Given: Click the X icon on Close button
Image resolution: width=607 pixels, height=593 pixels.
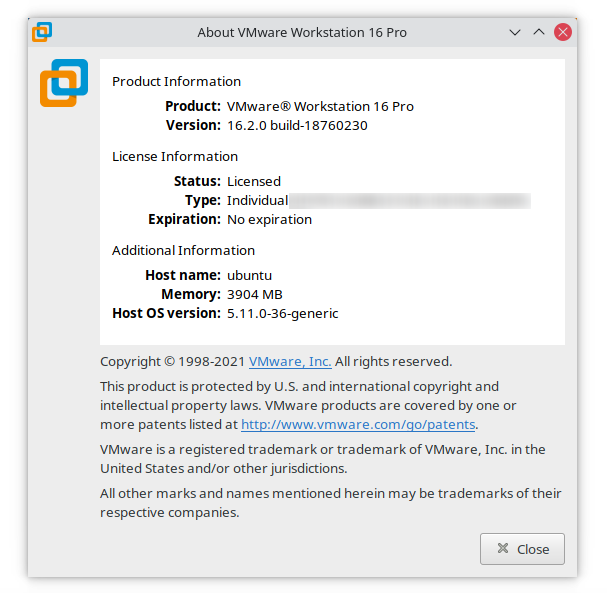Looking at the screenshot, I should point(503,548).
